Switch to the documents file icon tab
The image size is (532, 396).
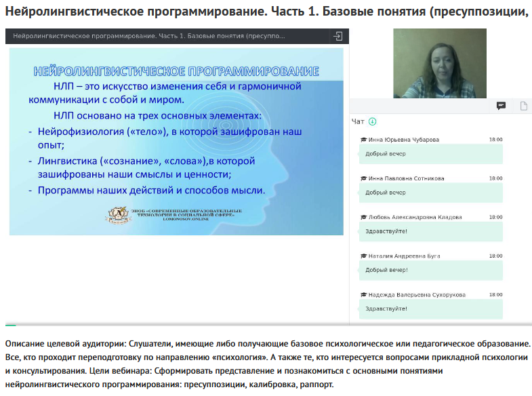click(x=523, y=106)
